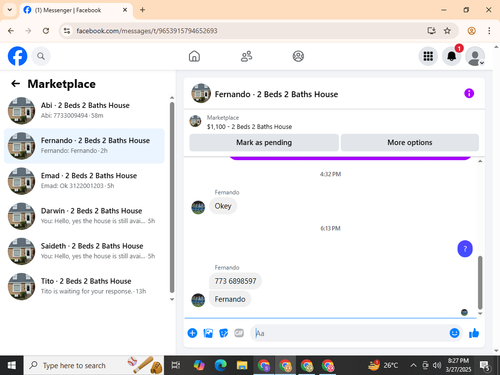
Task: Open site information icon in address bar
Action: 67,31
